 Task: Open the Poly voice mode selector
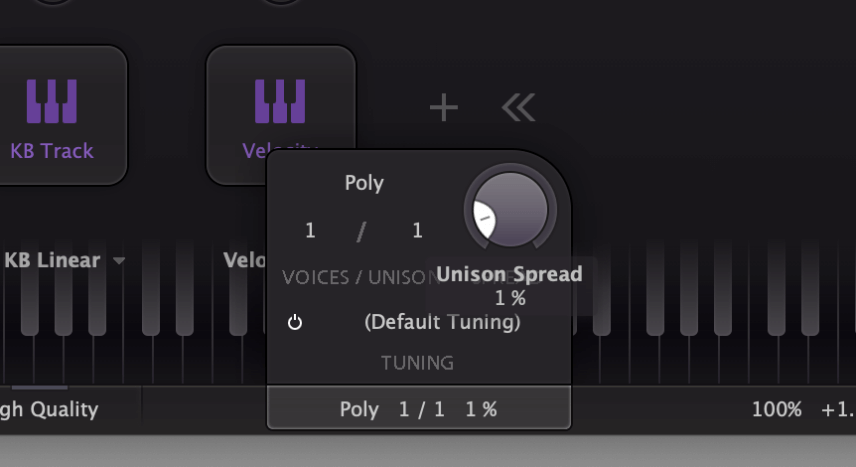(x=364, y=182)
